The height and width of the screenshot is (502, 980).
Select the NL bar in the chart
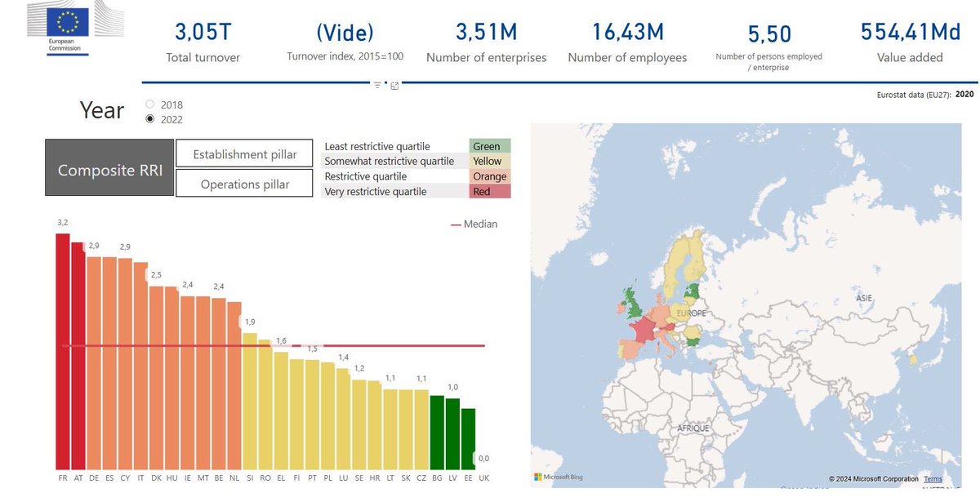pyautogui.click(x=234, y=386)
